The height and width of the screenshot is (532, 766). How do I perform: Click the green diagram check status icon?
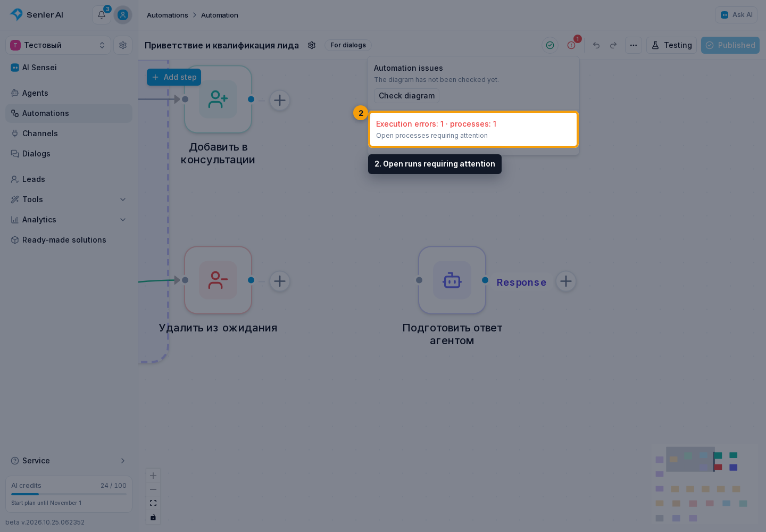(550, 45)
